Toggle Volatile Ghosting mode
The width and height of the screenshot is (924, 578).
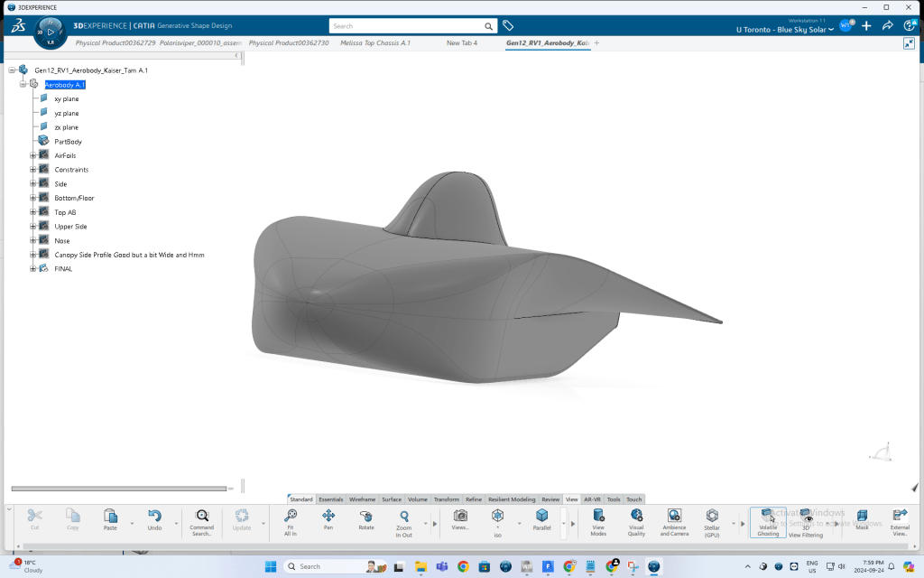[x=768, y=517]
